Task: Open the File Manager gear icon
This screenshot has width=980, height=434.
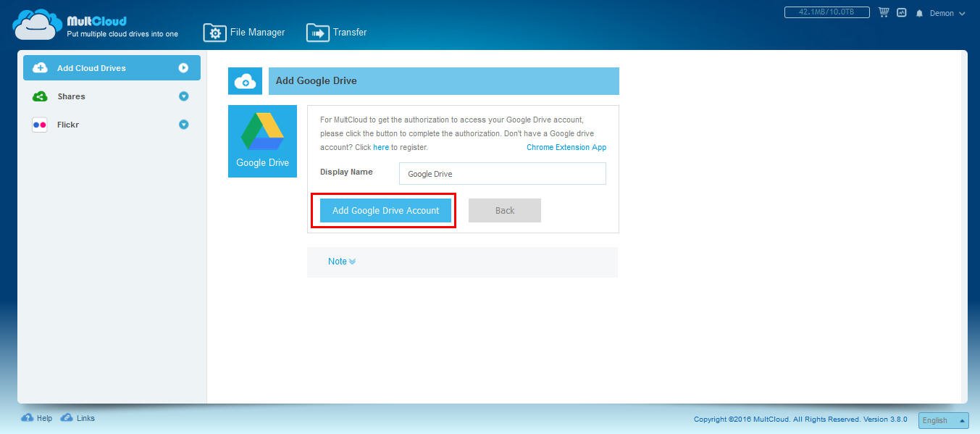Action: tap(214, 33)
